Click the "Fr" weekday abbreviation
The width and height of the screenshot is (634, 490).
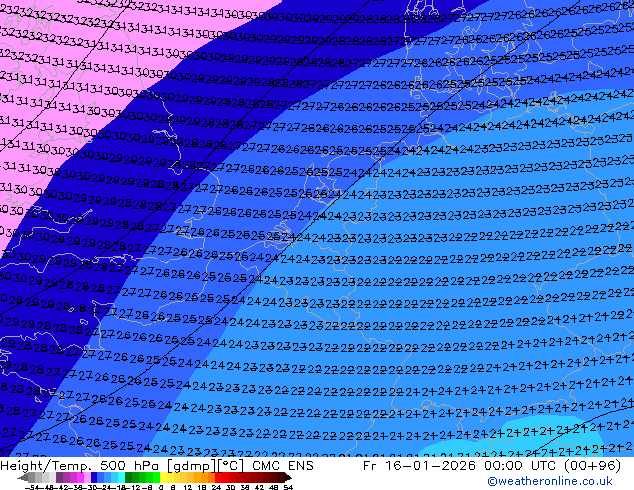point(370,466)
